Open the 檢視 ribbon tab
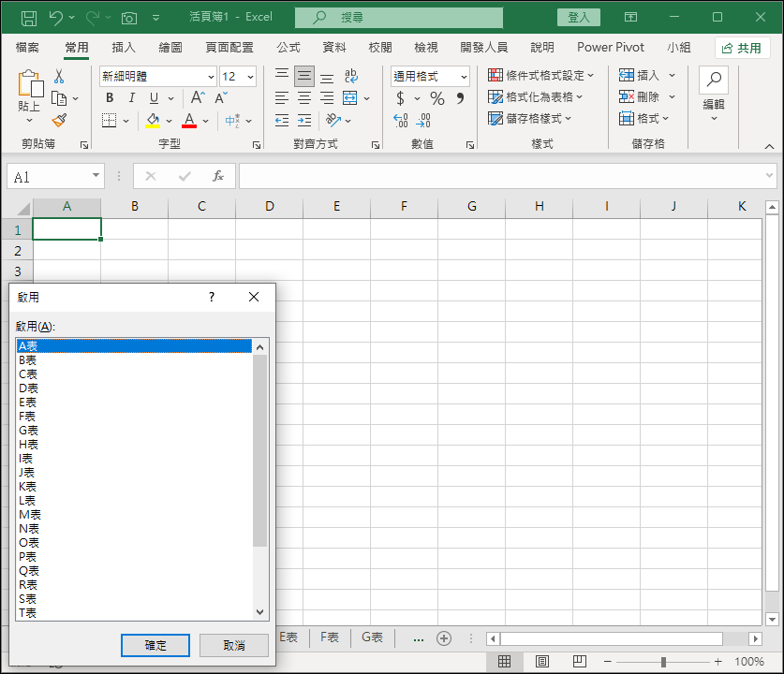This screenshot has height=674, width=784. click(426, 48)
